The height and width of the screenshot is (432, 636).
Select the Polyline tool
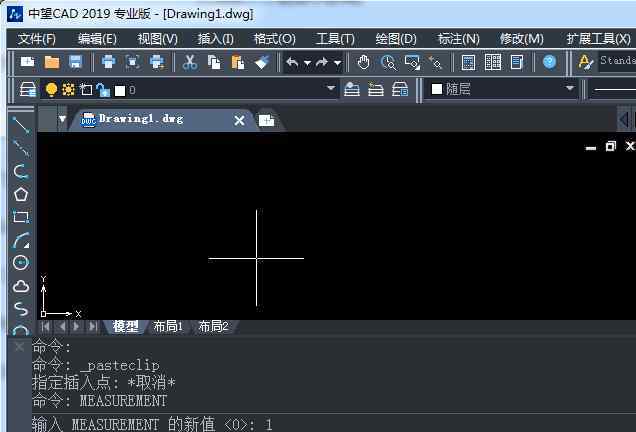(x=21, y=172)
